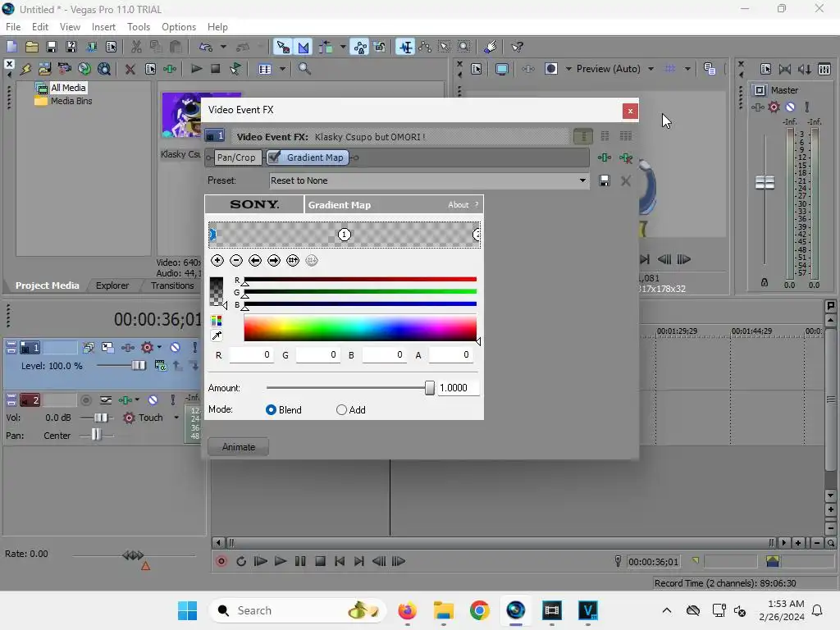The width and height of the screenshot is (840, 630).
Task: Mute audio track 2
Action: tap(153, 400)
